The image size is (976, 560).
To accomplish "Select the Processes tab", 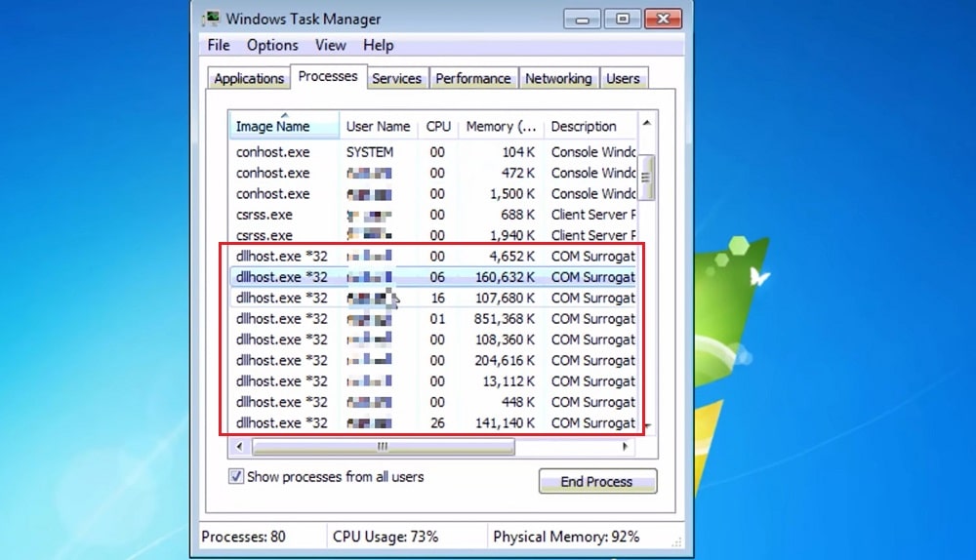I will 328,76.
